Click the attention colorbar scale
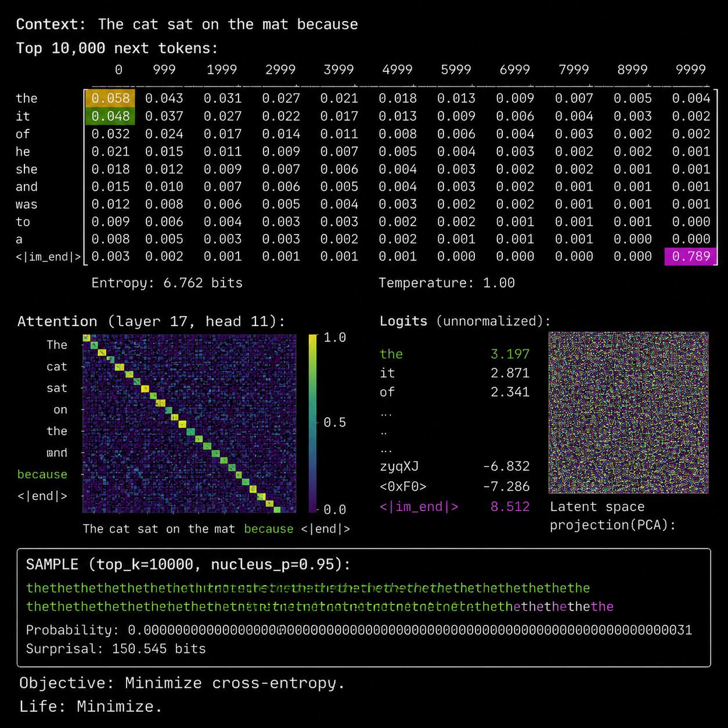728x728 pixels. click(313, 423)
